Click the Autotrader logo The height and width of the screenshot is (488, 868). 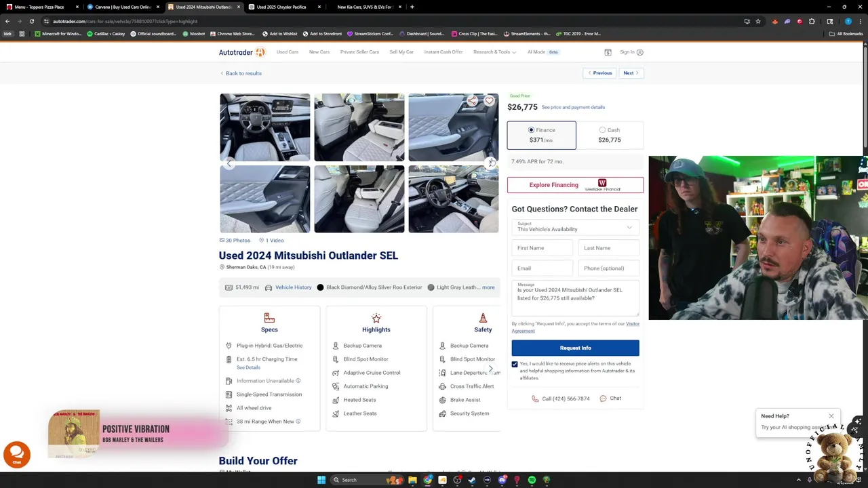pos(242,52)
